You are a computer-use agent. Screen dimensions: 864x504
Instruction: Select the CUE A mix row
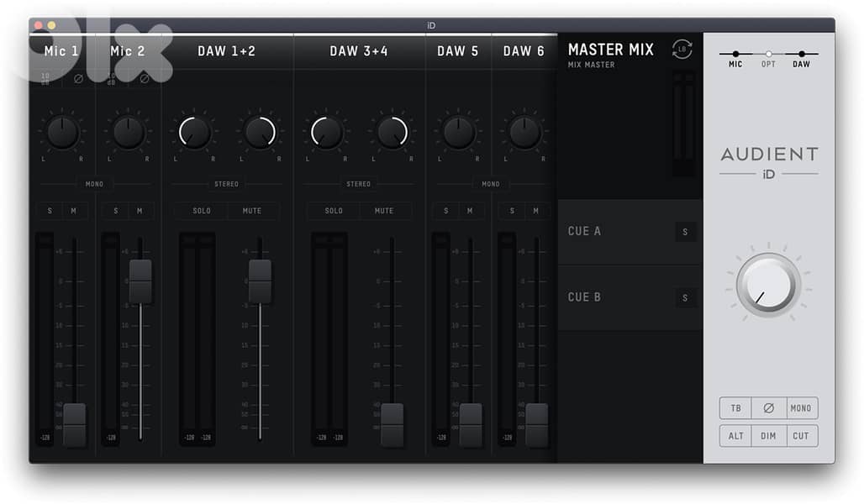click(630, 232)
